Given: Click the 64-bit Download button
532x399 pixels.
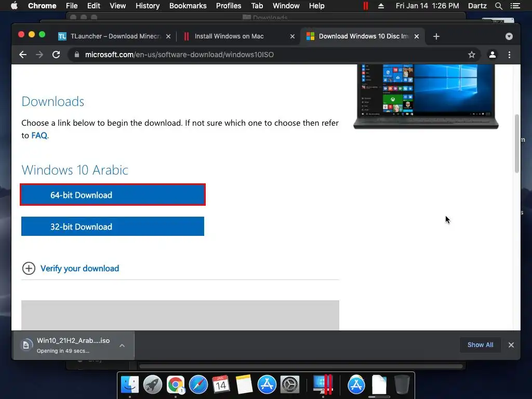Looking at the screenshot, I should (113, 195).
